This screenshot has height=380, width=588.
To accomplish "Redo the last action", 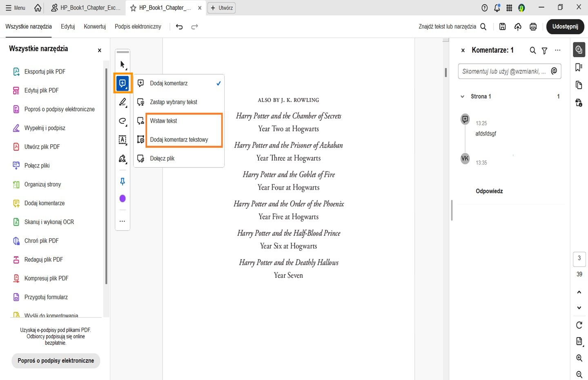I will (x=195, y=27).
